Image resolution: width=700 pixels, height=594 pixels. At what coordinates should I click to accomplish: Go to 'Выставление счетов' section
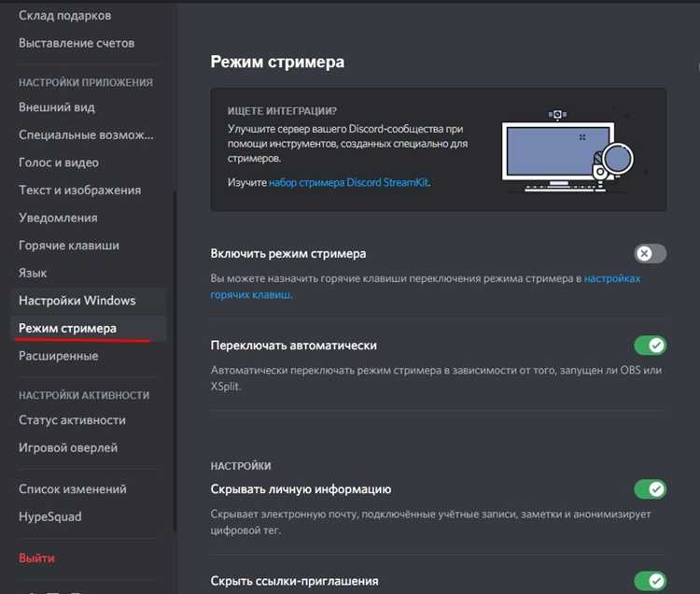click(77, 43)
